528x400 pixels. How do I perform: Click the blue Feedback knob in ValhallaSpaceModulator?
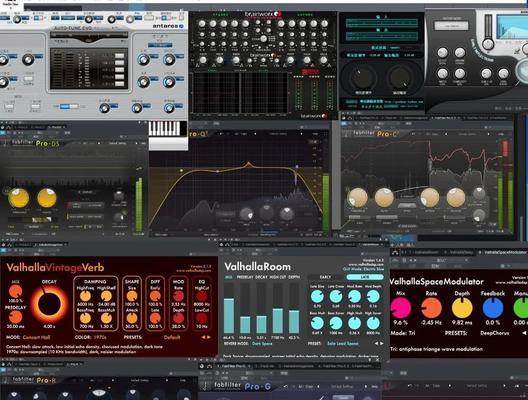(x=493, y=308)
